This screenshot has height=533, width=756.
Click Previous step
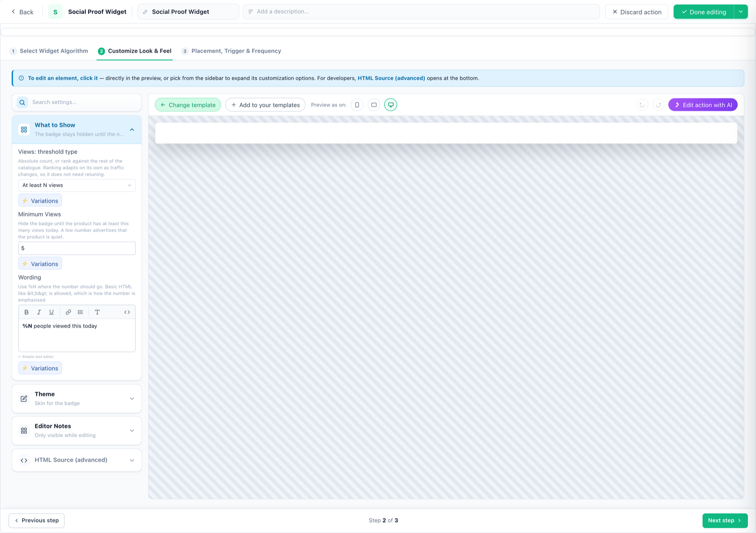[x=37, y=520]
